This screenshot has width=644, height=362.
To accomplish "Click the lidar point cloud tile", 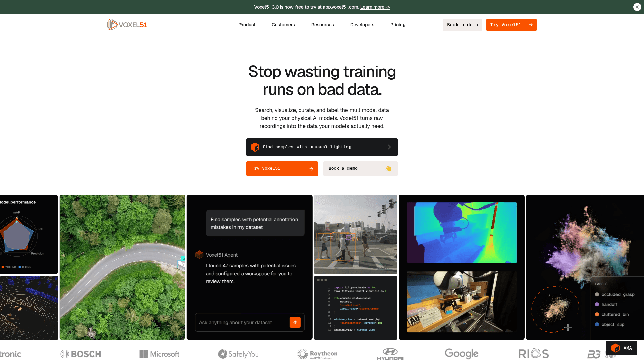I will tap(29, 308).
